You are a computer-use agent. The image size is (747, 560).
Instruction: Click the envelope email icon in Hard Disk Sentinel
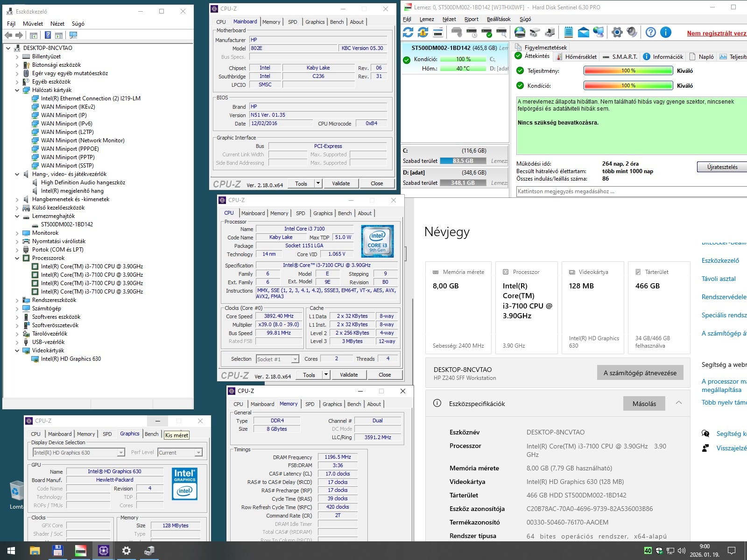584,32
